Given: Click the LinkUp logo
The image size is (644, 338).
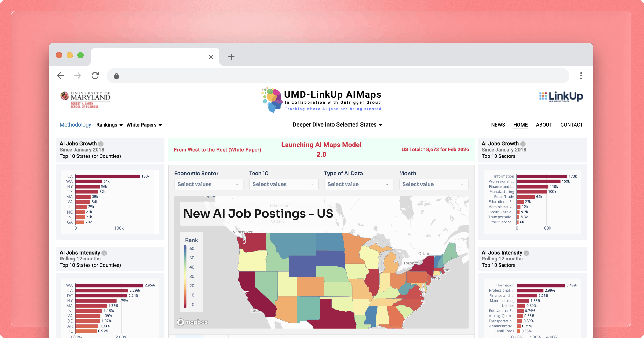Looking at the screenshot, I should click(561, 97).
